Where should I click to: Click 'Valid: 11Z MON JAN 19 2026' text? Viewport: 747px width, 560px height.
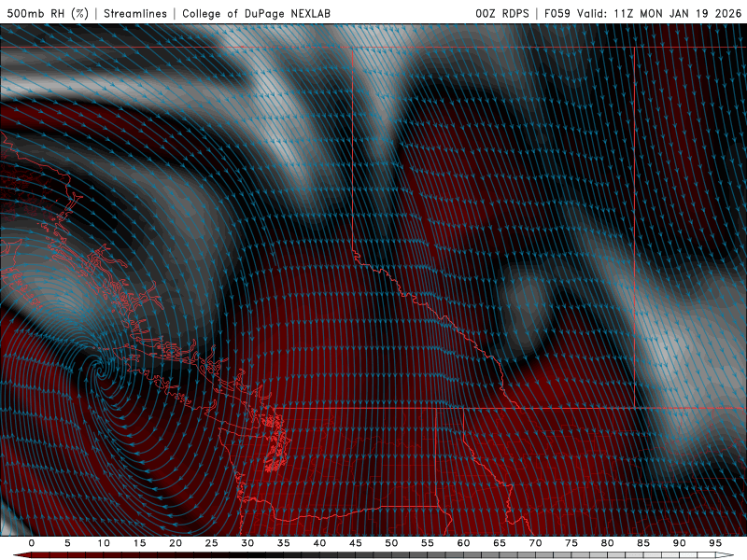click(x=659, y=13)
